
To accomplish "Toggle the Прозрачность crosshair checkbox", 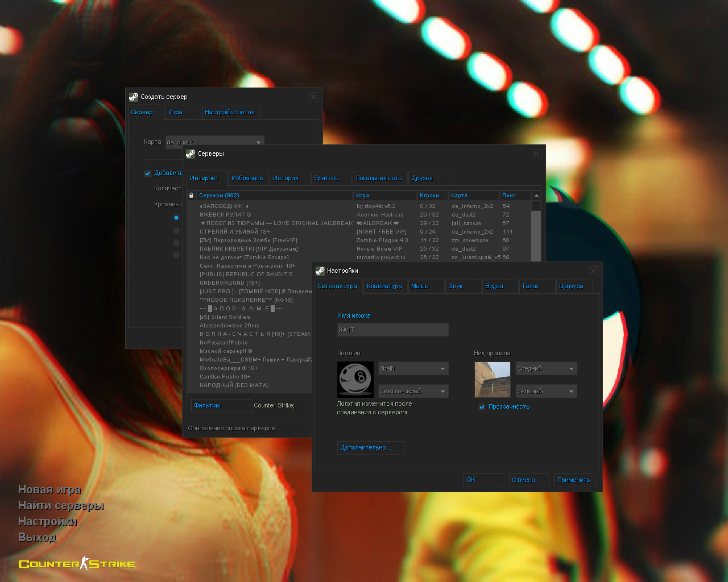I will tap(482, 407).
